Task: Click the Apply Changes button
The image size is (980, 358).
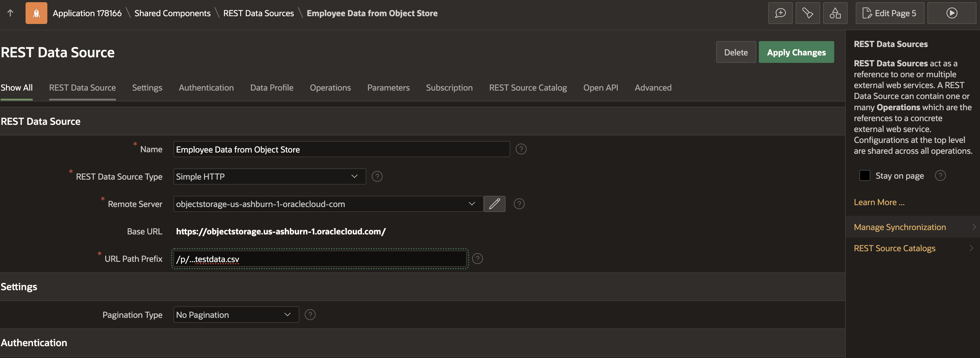Action: point(796,52)
